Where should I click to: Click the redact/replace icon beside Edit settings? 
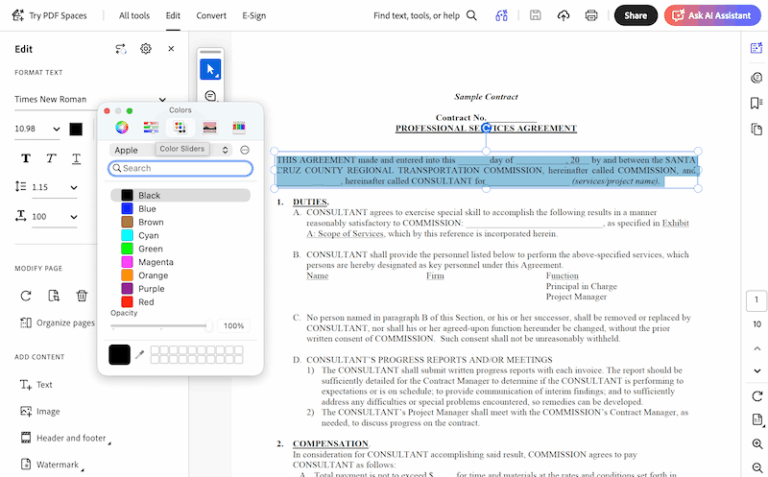(120, 48)
